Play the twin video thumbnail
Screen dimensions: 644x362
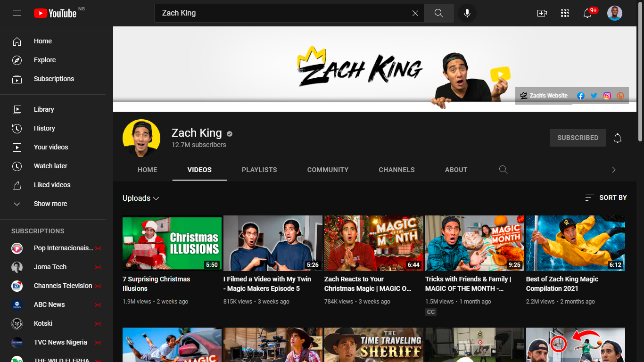(x=273, y=243)
